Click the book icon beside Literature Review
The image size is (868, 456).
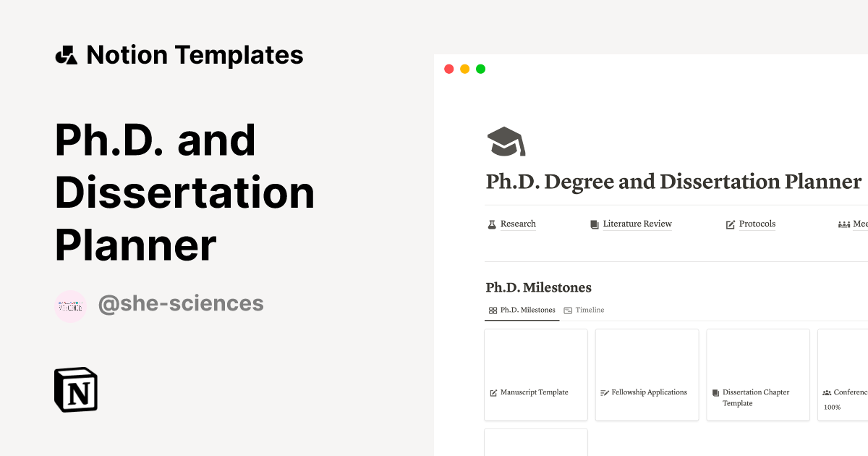coord(593,224)
